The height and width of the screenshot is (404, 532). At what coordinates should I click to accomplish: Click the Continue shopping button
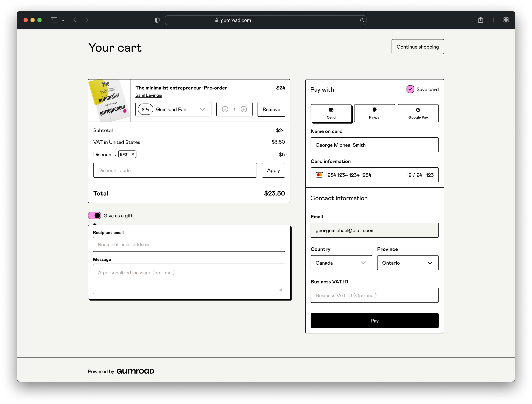click(x=418, y=47)
